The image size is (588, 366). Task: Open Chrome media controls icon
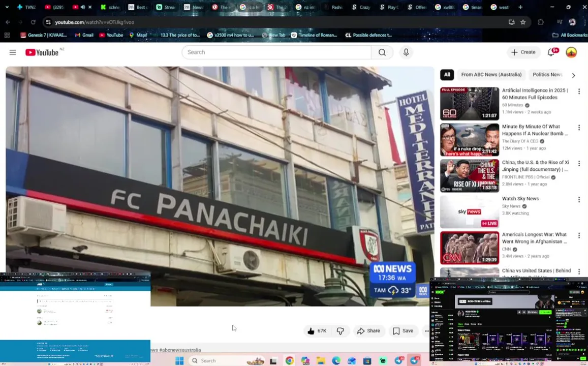click(560, 22)
